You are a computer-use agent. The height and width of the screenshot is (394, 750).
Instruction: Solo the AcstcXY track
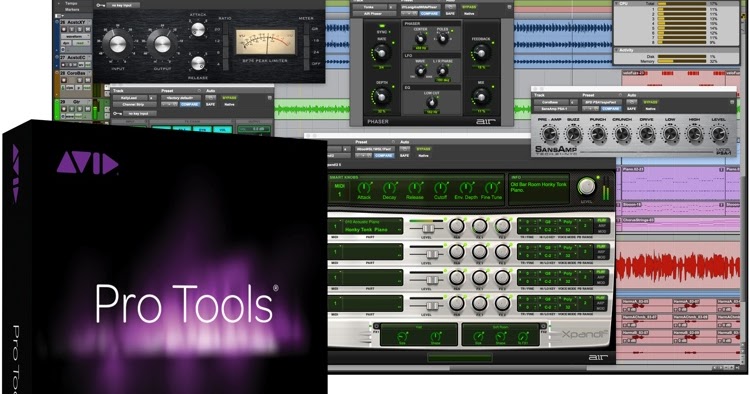tap(79, 30)
